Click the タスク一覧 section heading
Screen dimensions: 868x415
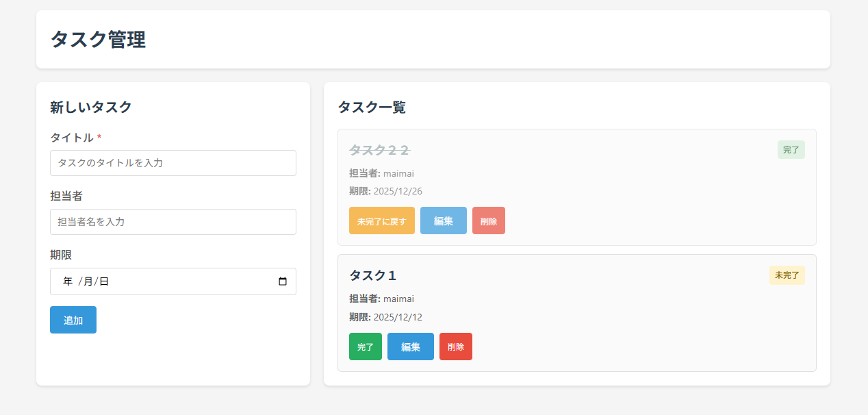click(372, 107)
